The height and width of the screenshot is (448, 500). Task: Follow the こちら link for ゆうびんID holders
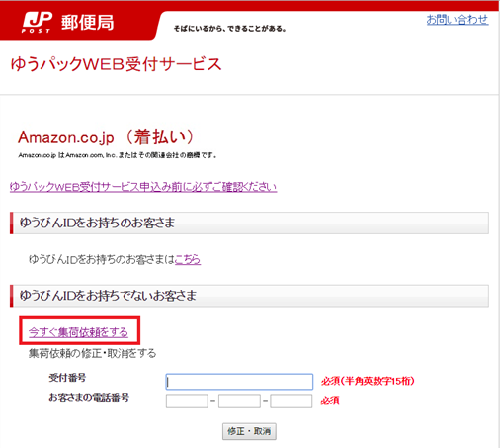pyautogui.click(x=188, y=259)
